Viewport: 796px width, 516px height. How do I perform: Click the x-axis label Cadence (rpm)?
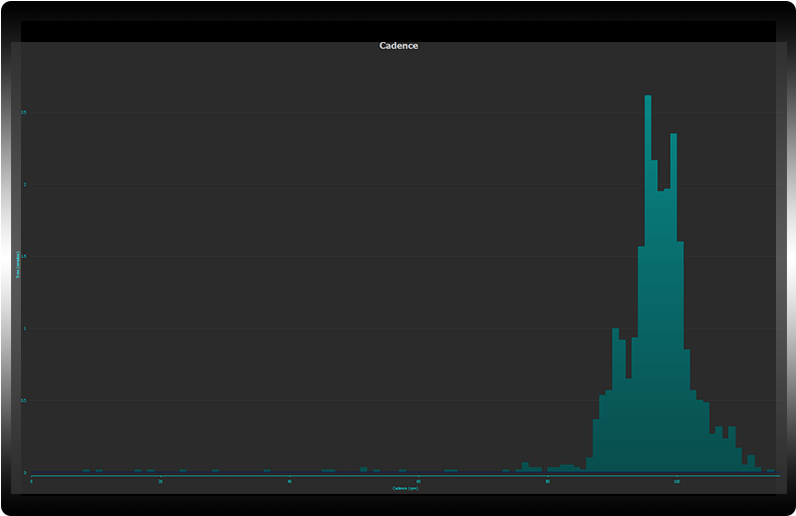405,488
